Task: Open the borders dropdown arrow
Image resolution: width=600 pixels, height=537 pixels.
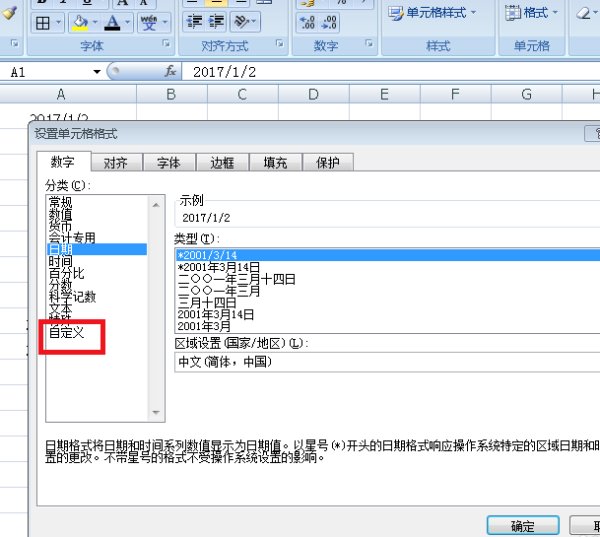Action: [x=59, y=23]
